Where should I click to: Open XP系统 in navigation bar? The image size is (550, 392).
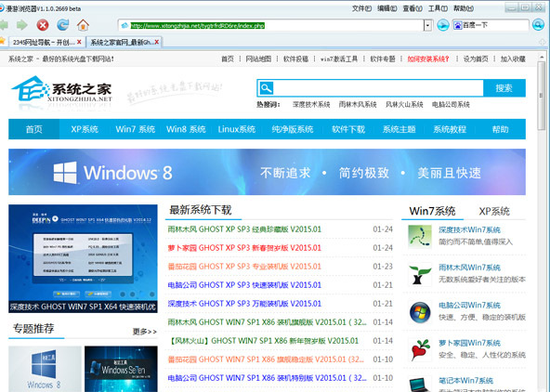(x=85, y=129)
